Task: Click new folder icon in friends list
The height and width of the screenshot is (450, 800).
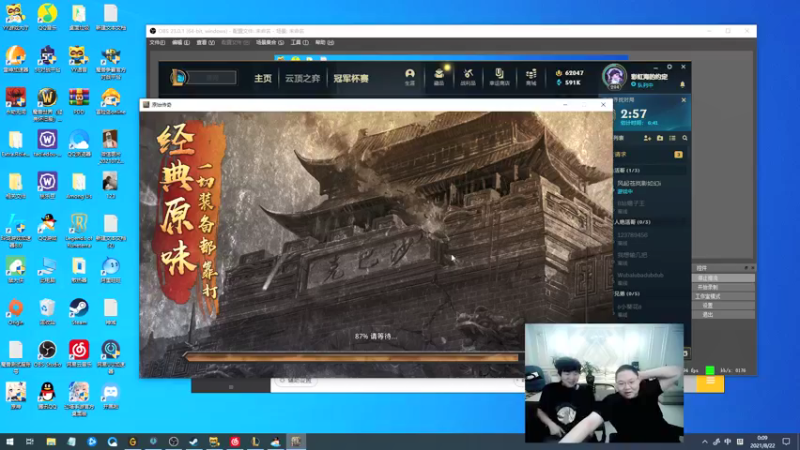Action: click(x=660, y=138)
